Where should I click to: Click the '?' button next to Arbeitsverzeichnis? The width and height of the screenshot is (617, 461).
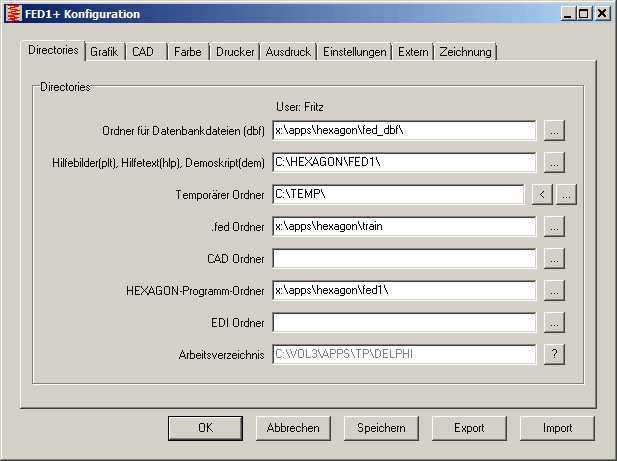(x=555, y=354)
